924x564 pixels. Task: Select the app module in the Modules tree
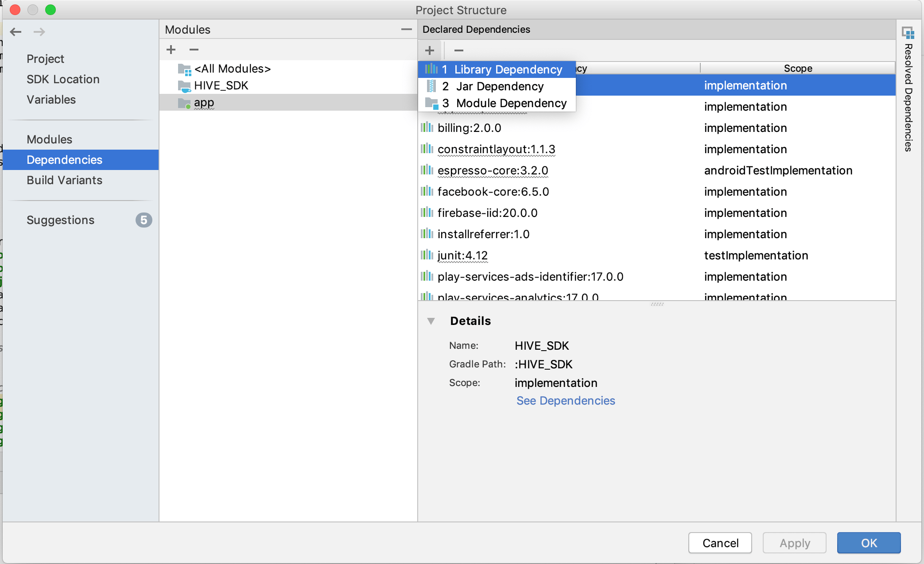pyautogui.click(x=203, y=102)
